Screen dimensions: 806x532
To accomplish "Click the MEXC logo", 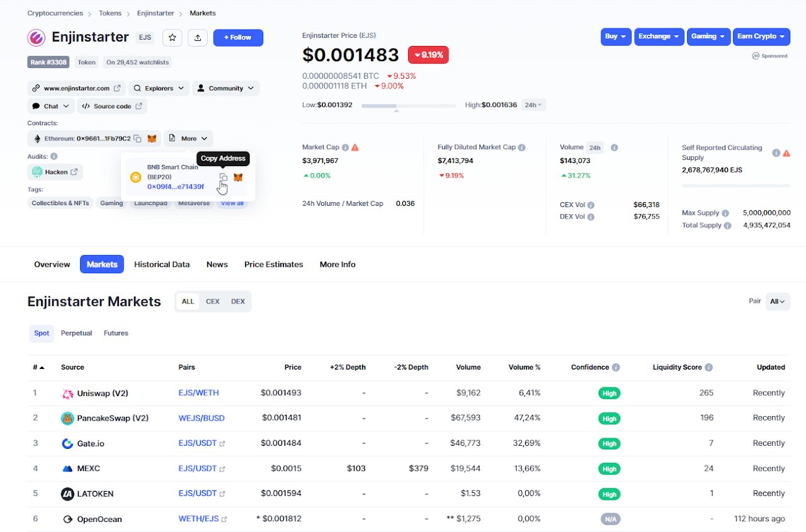I will (x=67, y=469).
